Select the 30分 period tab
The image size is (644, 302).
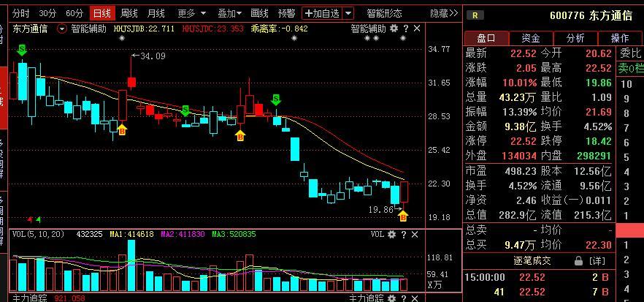47,14
